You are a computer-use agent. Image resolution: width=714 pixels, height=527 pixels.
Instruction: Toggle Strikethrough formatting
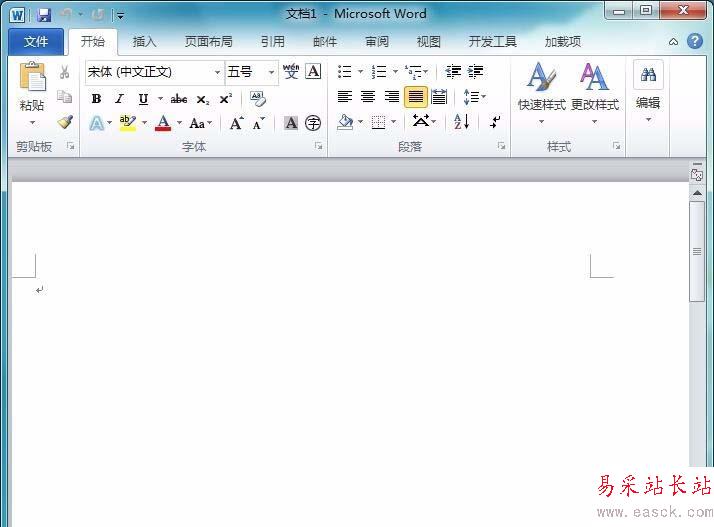(179, 99)
